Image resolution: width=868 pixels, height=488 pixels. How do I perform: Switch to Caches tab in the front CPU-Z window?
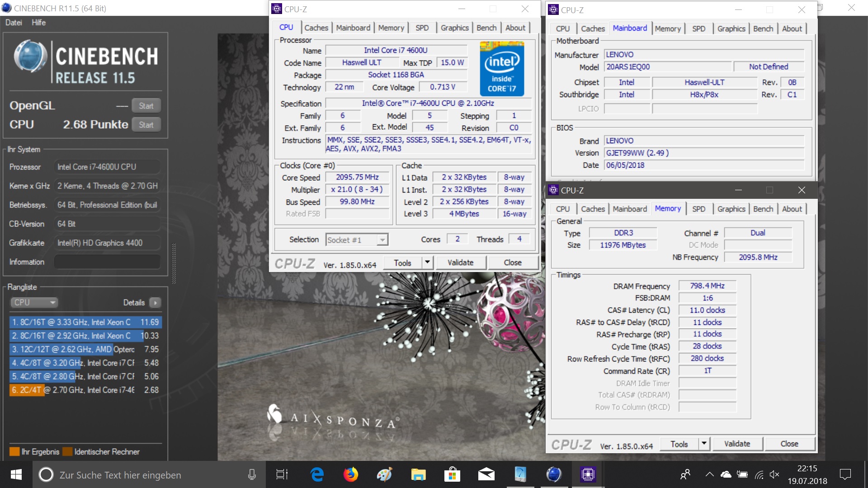click(x=316, y=28)
